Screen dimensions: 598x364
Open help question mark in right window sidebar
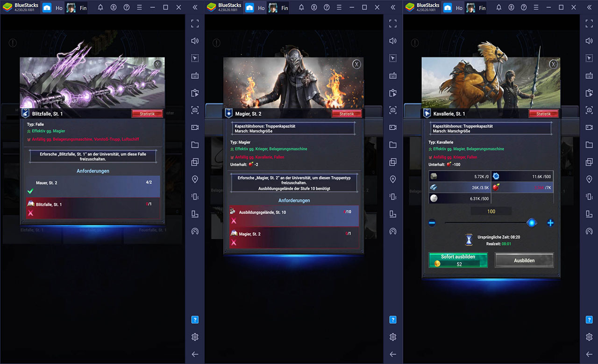click(589, 320)
